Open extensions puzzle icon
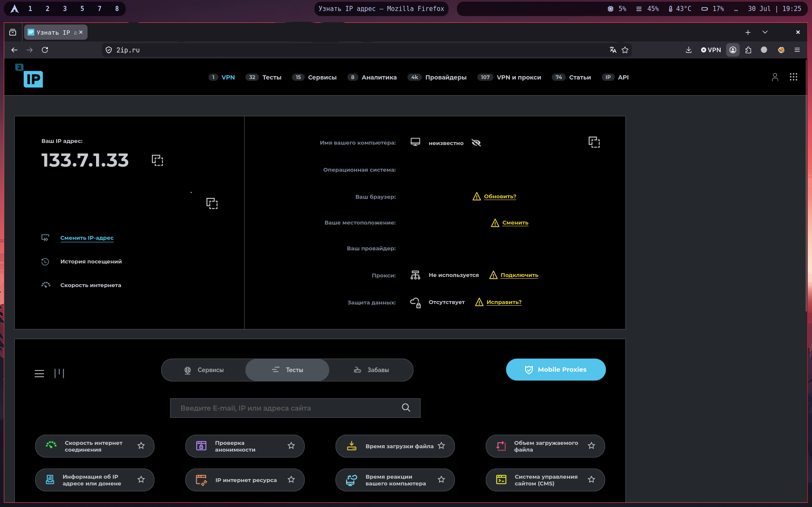The height and width of the screenshot is (507, 812). 748,50
